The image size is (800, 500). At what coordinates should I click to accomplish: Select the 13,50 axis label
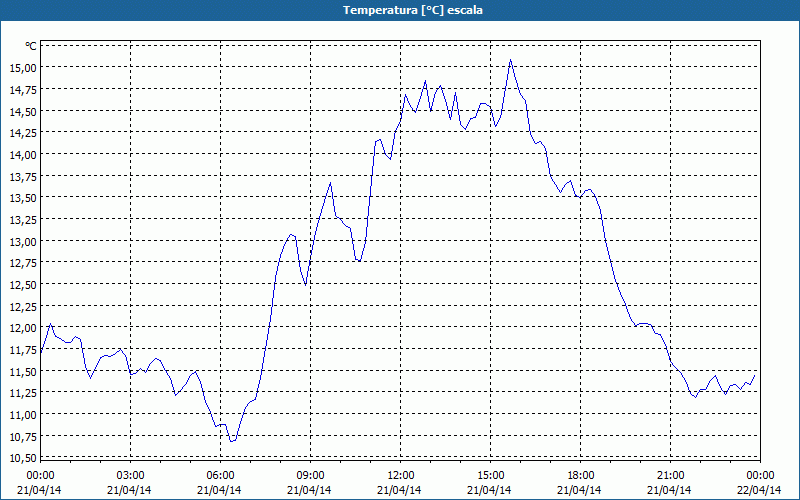[22, 198]
